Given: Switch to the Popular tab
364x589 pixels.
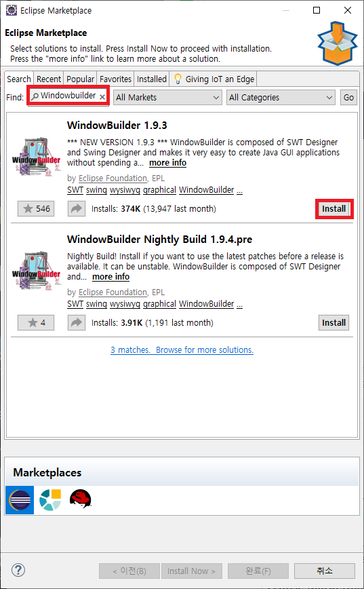Looking at the screenshot, I should (x=80, y=79).
